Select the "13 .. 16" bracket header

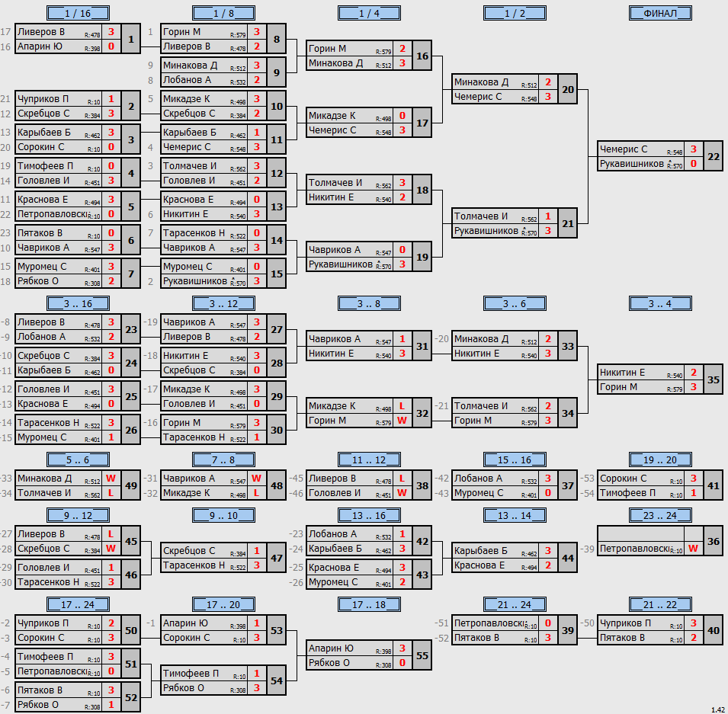coord(369,515)
